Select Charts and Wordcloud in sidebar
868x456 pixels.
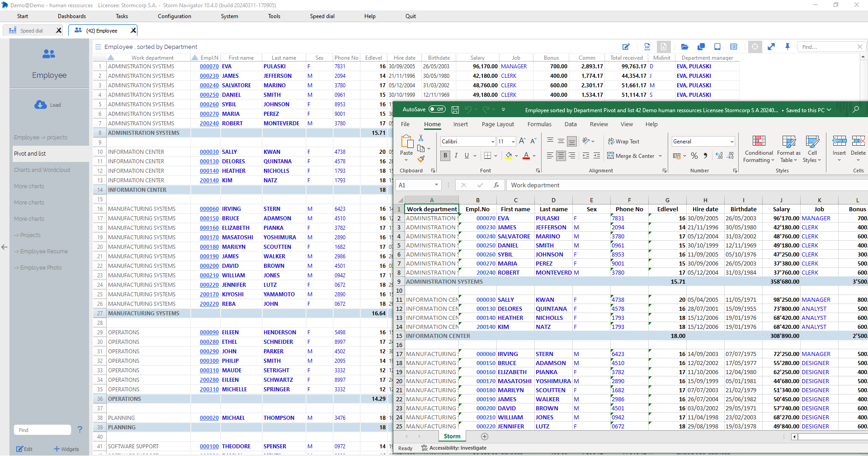42,170
